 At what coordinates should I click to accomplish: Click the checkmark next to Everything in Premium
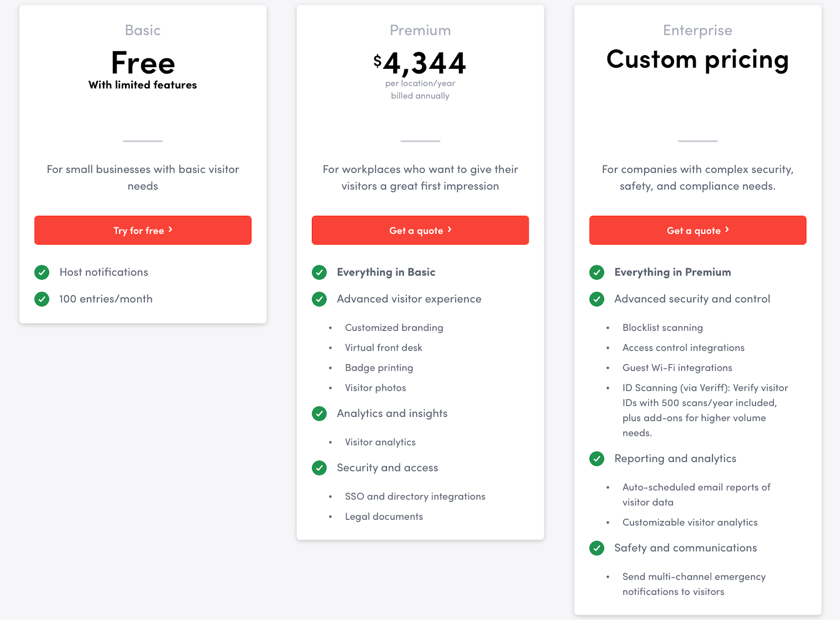point(597,272)
